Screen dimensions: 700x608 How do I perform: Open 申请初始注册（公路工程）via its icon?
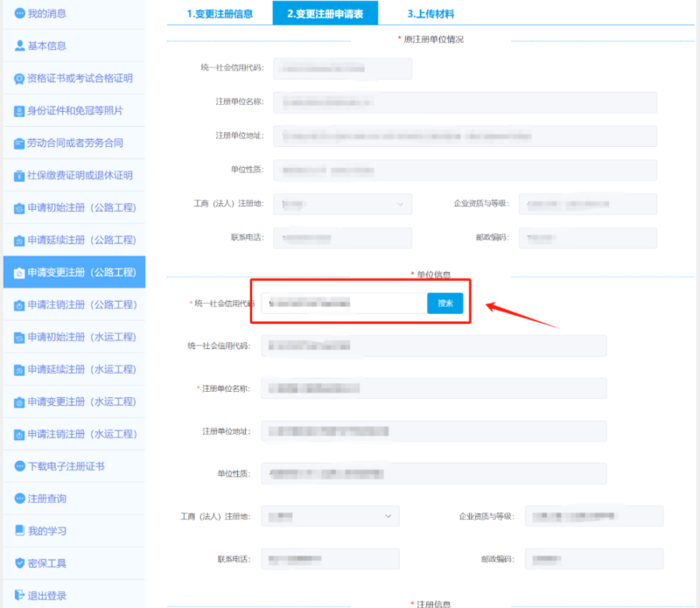point(17,208)
